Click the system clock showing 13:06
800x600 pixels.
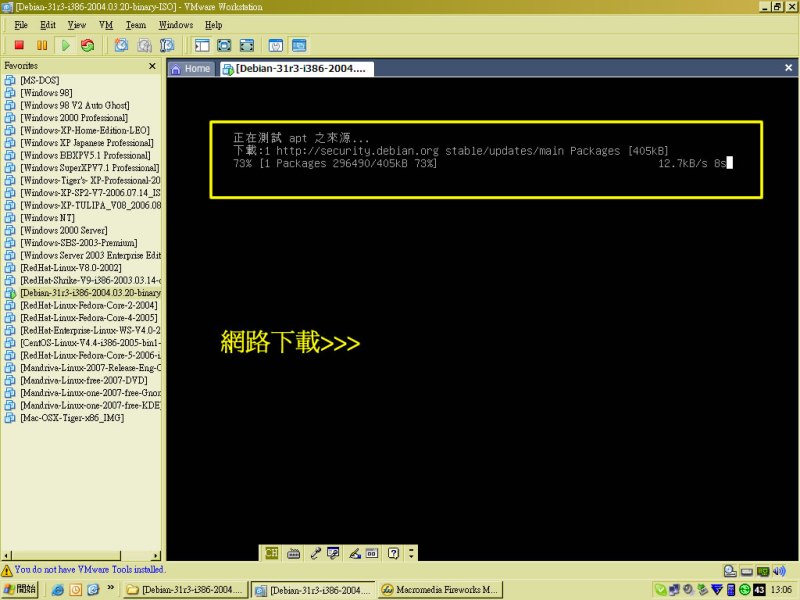coord(781,590)
